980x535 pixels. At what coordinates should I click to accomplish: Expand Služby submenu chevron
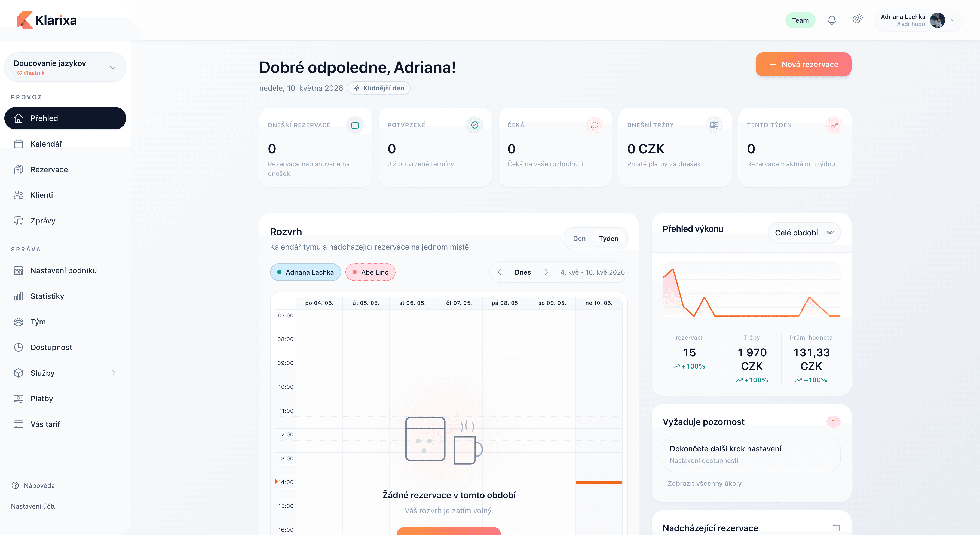coord(113,373)
